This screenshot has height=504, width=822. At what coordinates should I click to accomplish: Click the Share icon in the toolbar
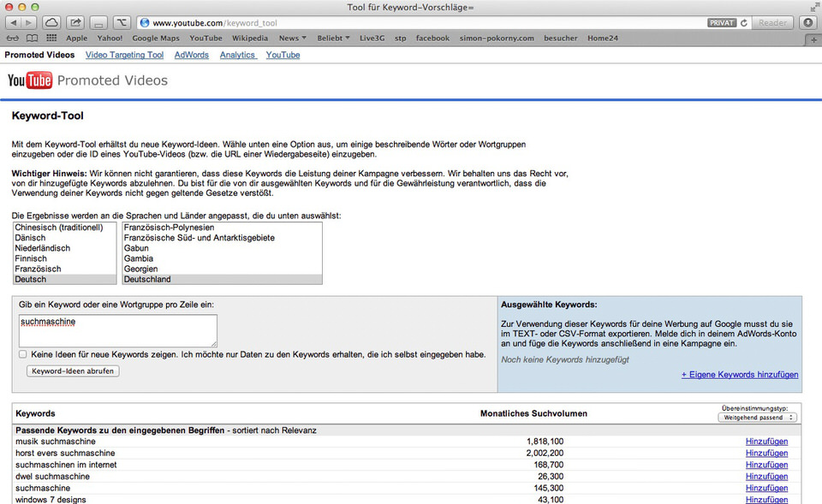coord(75,22)
